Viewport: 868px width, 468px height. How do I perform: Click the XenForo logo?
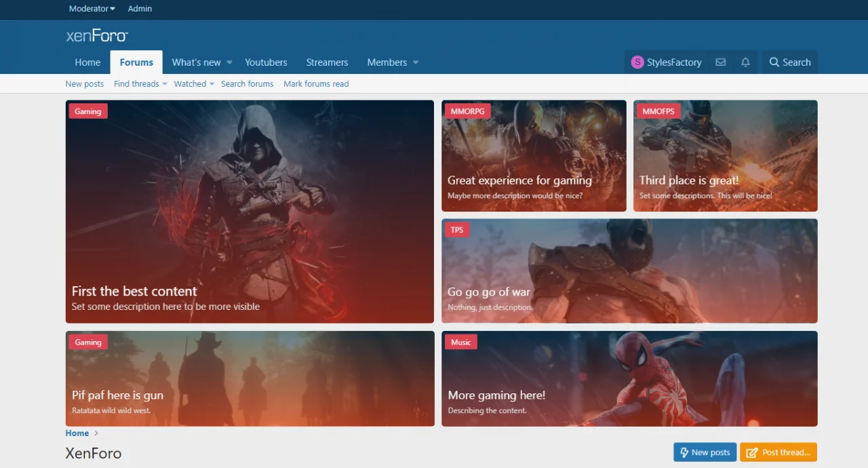click(x=97, y=36)
